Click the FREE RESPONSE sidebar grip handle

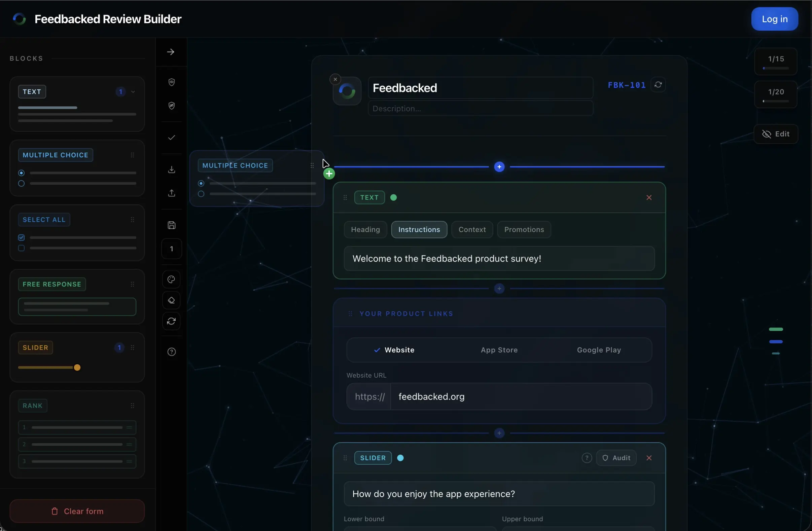point(132,285)
